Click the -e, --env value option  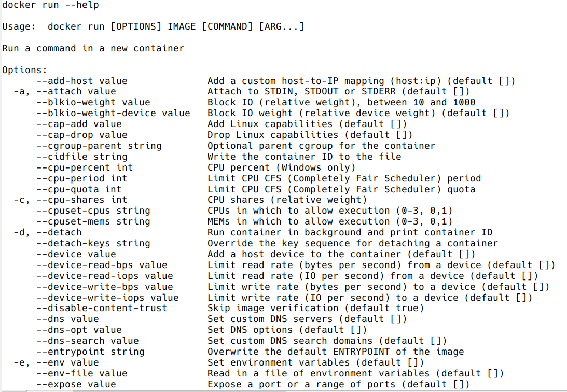pos(56,362)
